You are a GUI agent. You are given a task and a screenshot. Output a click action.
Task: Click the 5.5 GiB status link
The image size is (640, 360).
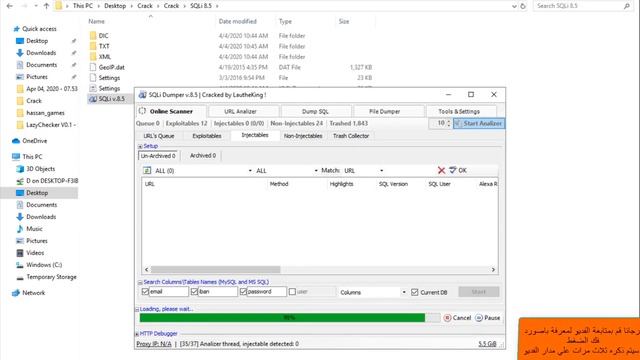(x=487, y=344)
